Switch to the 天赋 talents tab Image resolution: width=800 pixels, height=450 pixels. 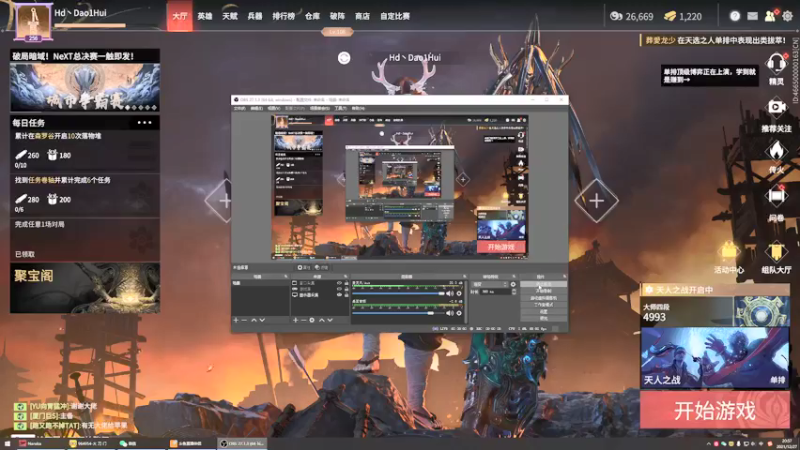230,16
